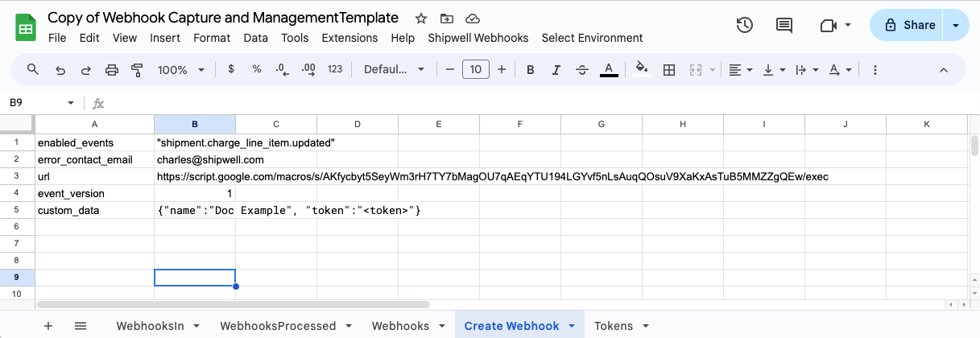Image resolution: width=980 pixels, height=338 pixels.
Task: Switch to Webhooks sheet tab
Action: point(400,326)
